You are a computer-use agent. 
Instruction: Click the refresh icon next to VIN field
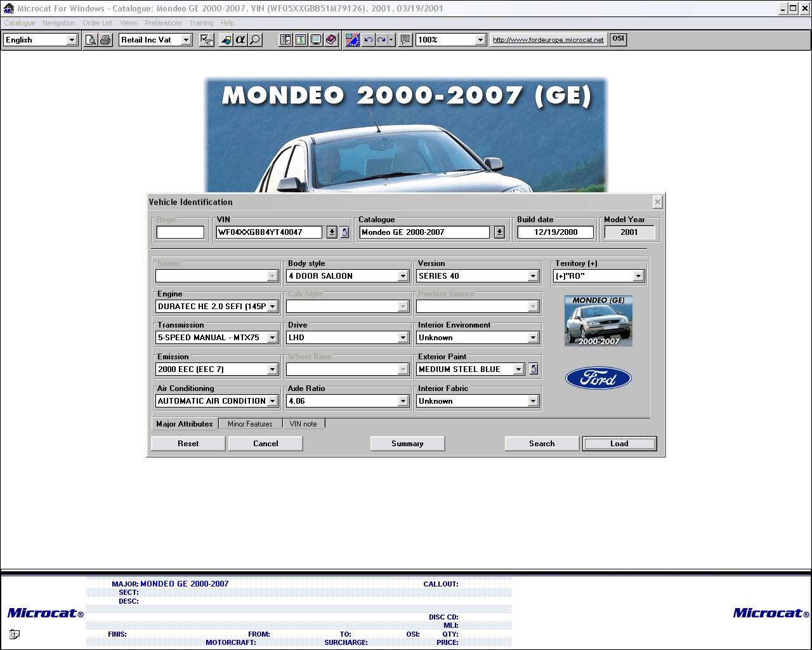coord(344,232)
